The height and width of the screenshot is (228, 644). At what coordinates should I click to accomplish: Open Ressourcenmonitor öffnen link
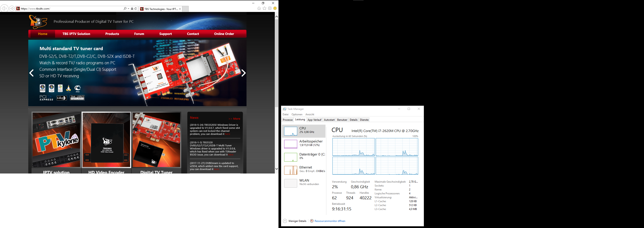(328, 221)
